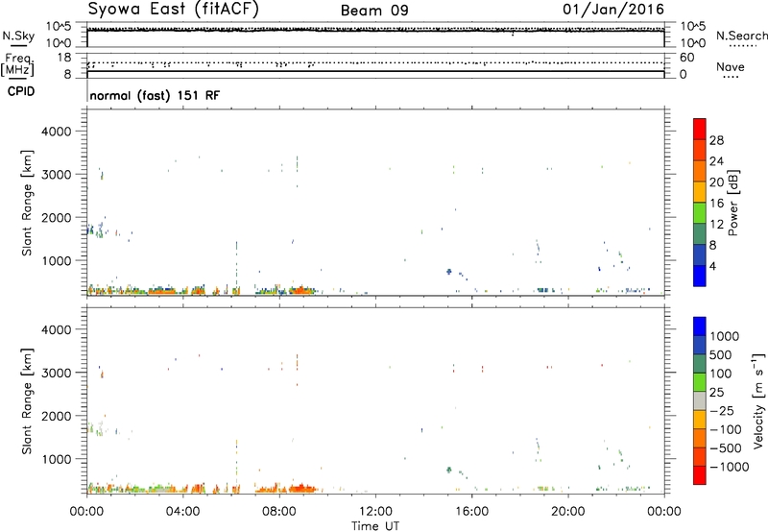Click the orange echo cluster near 09:00 in velocity panel
Viewport: 768px width, 532px height.
click(x=303, y=488)
